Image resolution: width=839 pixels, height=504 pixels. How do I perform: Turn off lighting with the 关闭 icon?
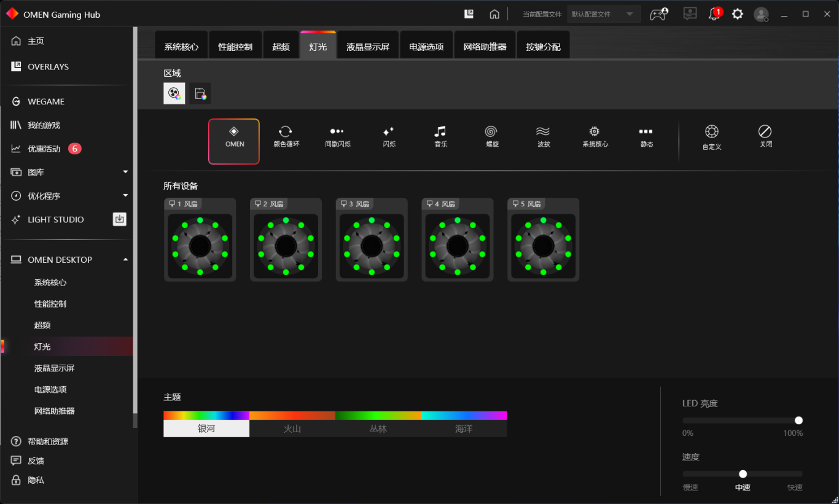[x=765, y=137]
